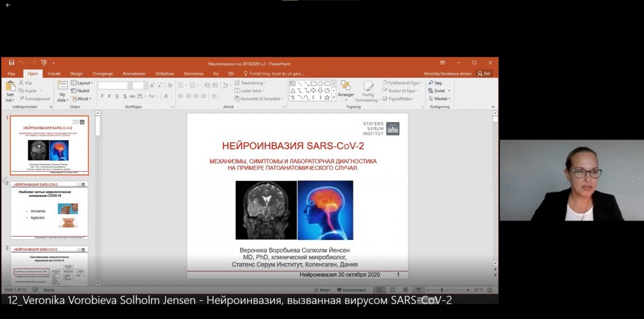Toggle underline text formatting (U)
Image resolution: width=644 pixels, height=319 pixels.
click(117, 96)
